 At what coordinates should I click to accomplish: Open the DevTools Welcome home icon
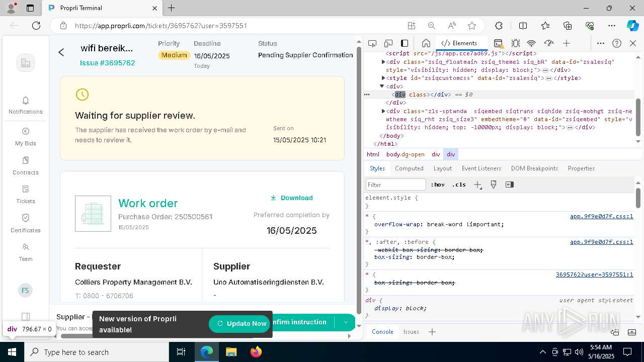426,43
